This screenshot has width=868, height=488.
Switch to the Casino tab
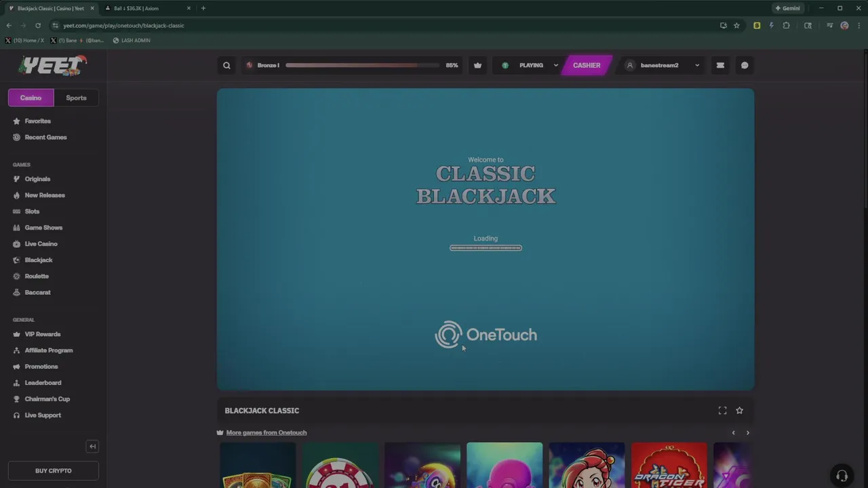click(31, 98)
